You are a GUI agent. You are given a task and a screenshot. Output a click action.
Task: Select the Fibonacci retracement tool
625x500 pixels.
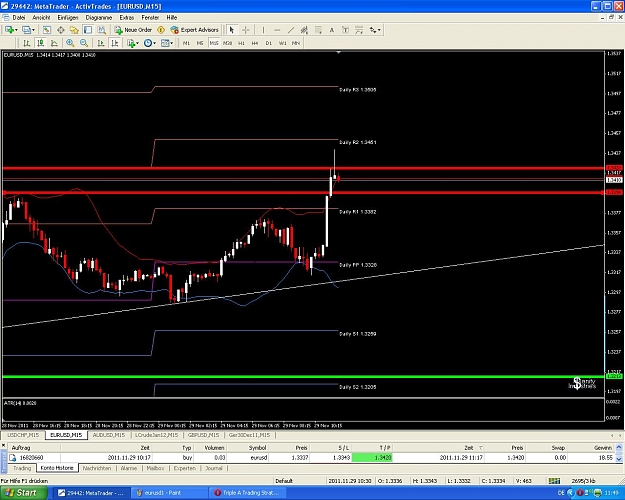pyautogui.click(x=318, y=30)
